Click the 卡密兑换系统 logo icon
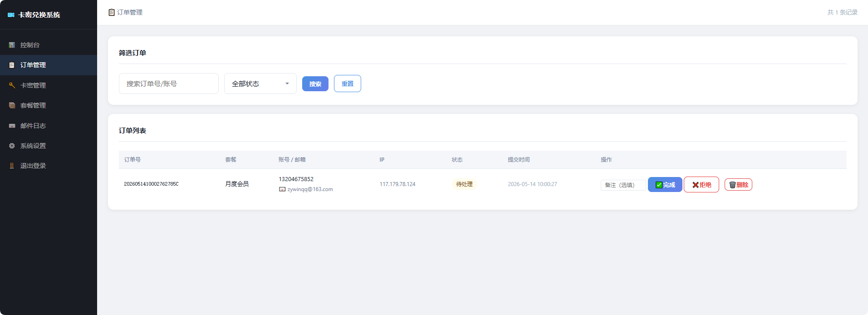Viewport: 868px width, 315px height. tap(11, 15)
